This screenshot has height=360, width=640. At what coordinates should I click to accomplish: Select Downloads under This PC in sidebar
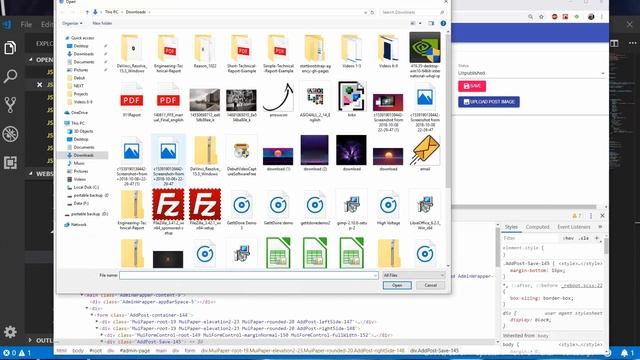pos(83,155)
